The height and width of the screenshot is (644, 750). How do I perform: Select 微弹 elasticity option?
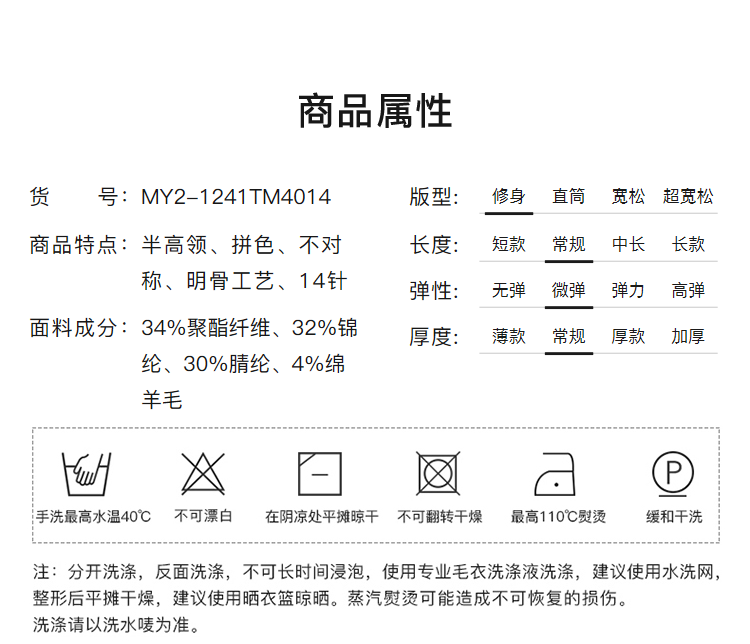click(568, 291)
